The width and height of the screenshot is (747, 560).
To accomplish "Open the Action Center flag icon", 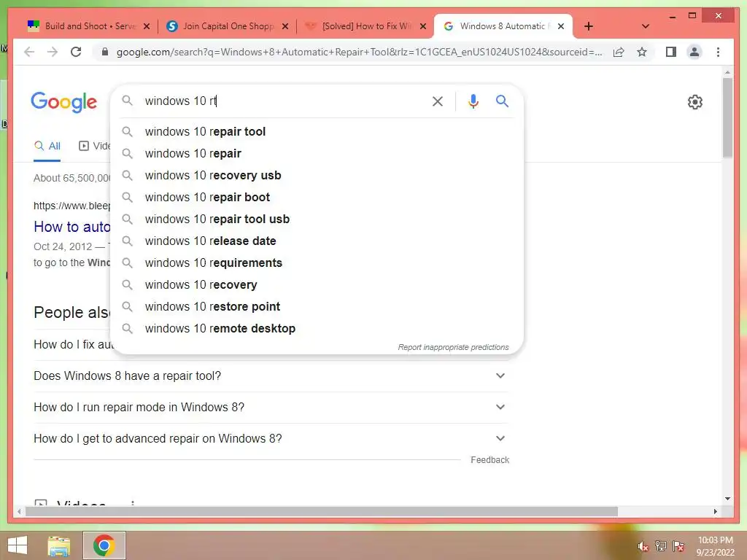I will (x=678, y=546).
